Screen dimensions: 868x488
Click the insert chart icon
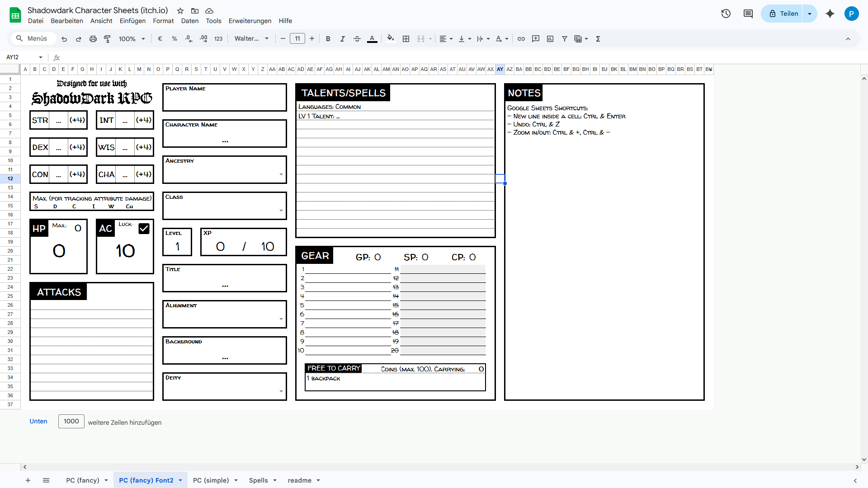(550, 39)
